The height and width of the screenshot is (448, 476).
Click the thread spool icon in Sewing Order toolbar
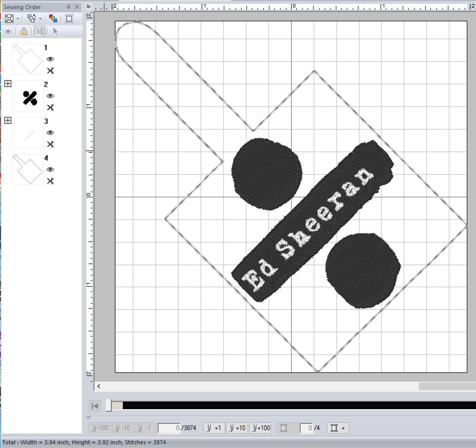pyautogui.click(x=69, y=19)
